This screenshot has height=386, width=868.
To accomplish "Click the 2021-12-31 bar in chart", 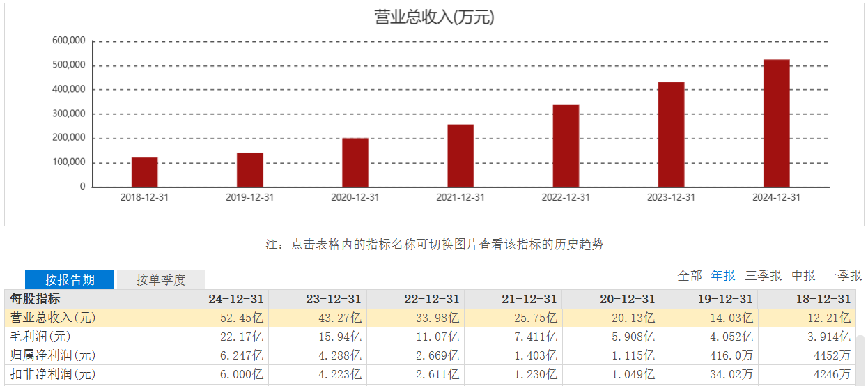I will (x=460, y=156).
